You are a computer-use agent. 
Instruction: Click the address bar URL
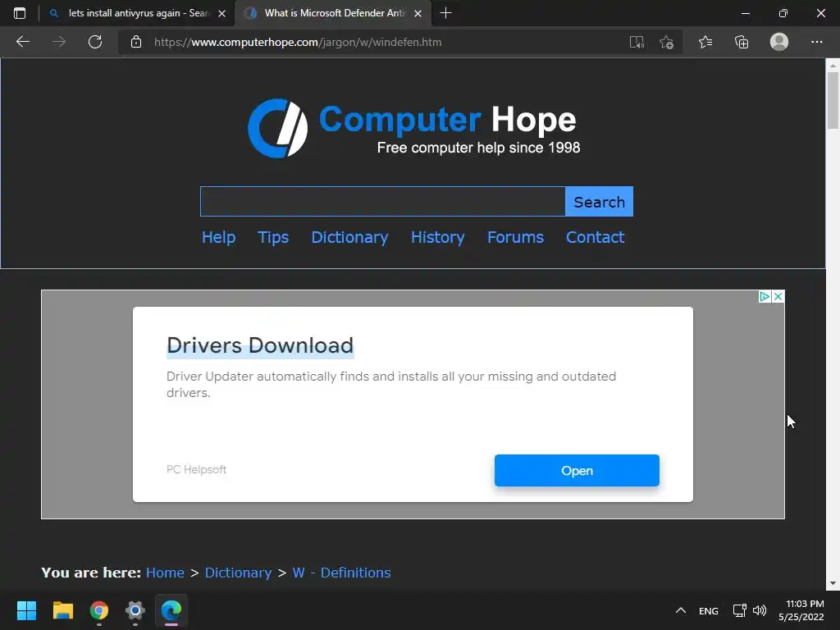point(298,42)
